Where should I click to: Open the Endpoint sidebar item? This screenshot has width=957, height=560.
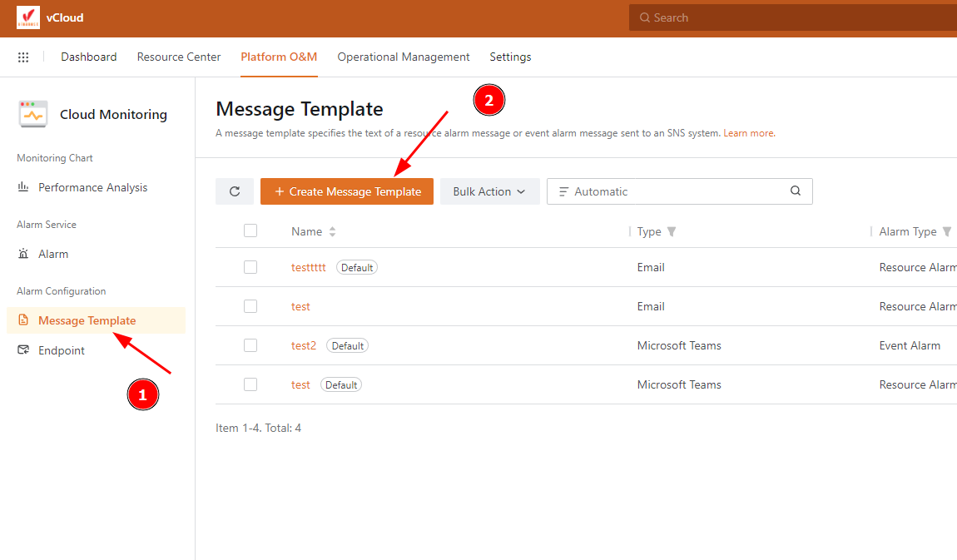coord(62,351)
